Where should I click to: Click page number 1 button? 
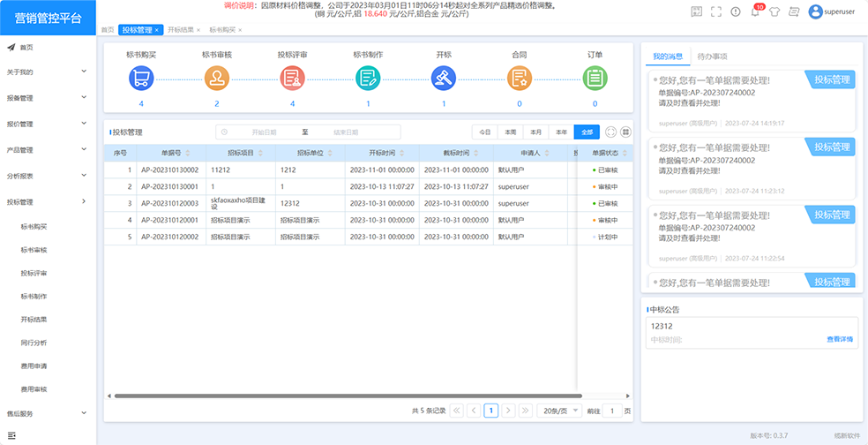click(x=491, y=411)
